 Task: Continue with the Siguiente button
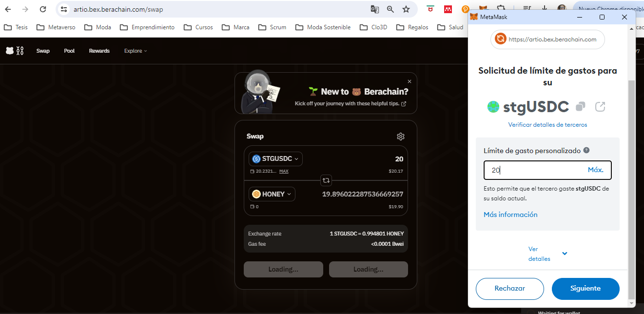[585, 289]
